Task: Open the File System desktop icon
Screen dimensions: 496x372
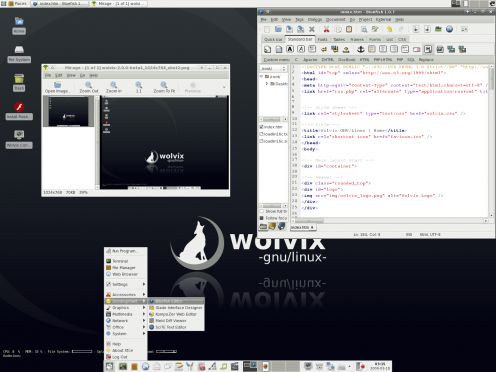Action: pyautogui.click(x=19, y=54)
